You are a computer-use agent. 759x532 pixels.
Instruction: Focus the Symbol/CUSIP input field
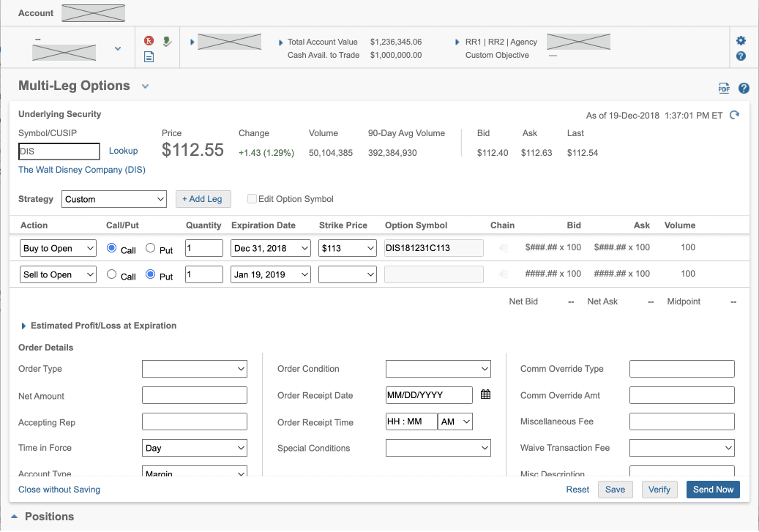coord(59,151)
